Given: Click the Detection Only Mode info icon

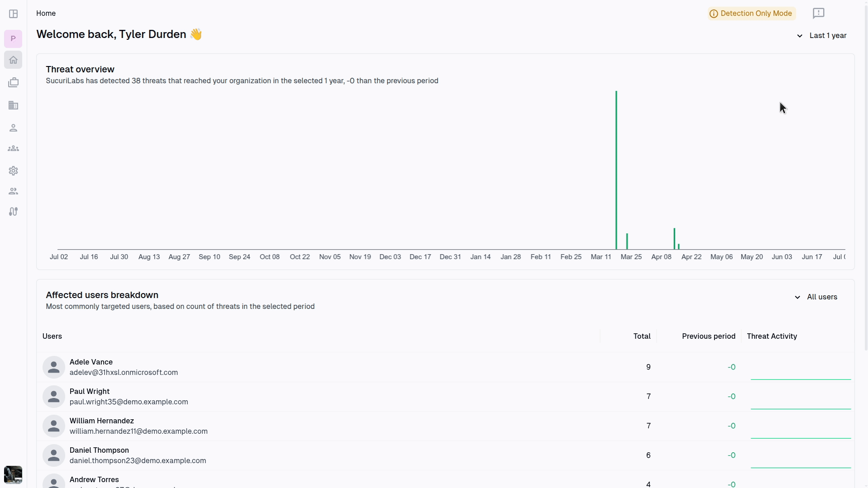Looking at the screenshot, I should tap(714, 14).
